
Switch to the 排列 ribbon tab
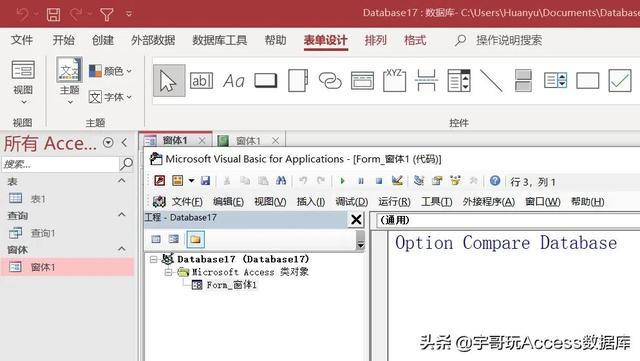376,40
